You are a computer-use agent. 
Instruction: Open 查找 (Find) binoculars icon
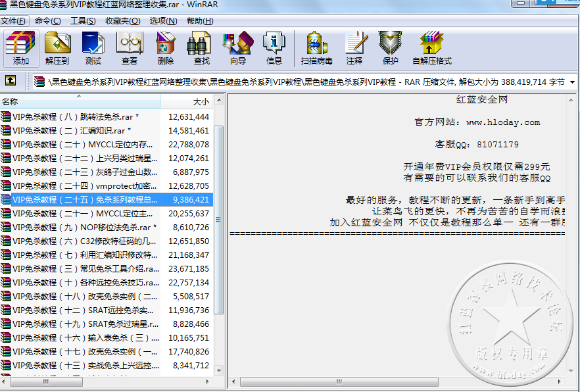tap(202, 48)
